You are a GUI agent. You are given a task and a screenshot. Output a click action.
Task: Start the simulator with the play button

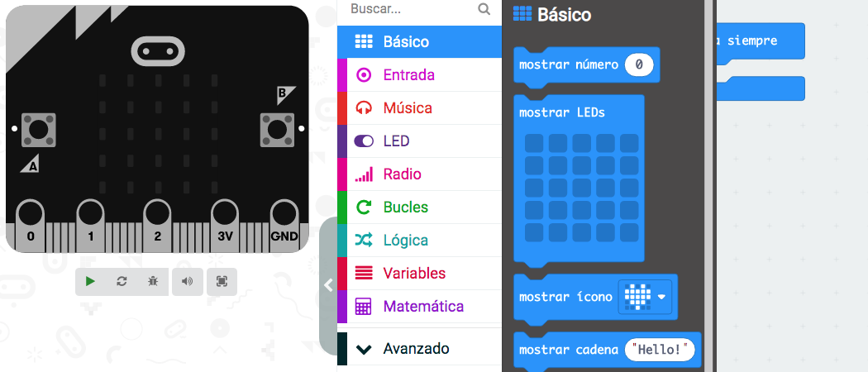pos(90,282)
